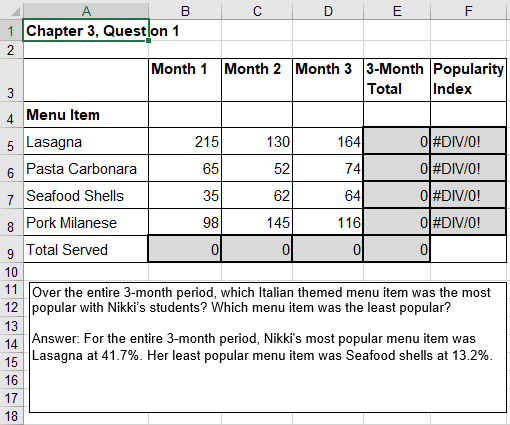Screen dimensions: 510x425
Task: Click Pork Milanese Month 3 value 116
Action: pyautogui.click(x=328, y=222)
